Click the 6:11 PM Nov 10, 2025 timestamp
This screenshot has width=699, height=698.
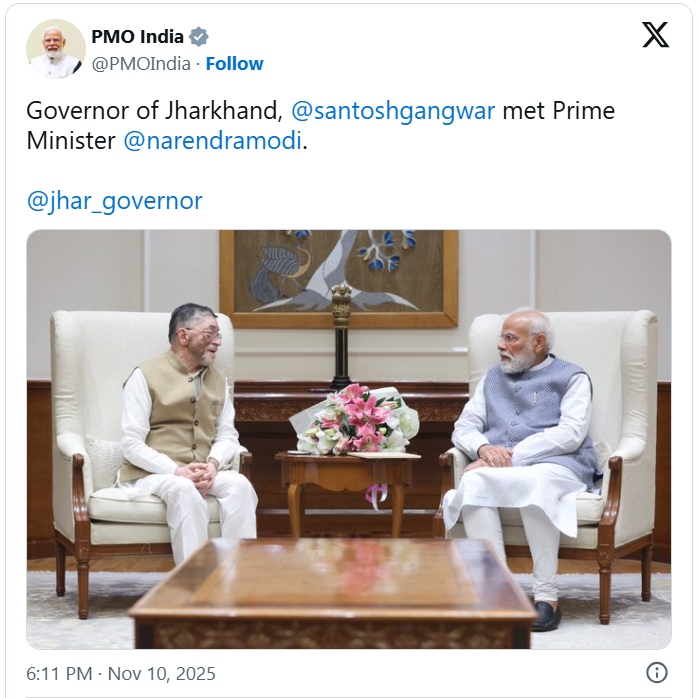(x=121, y=673)
